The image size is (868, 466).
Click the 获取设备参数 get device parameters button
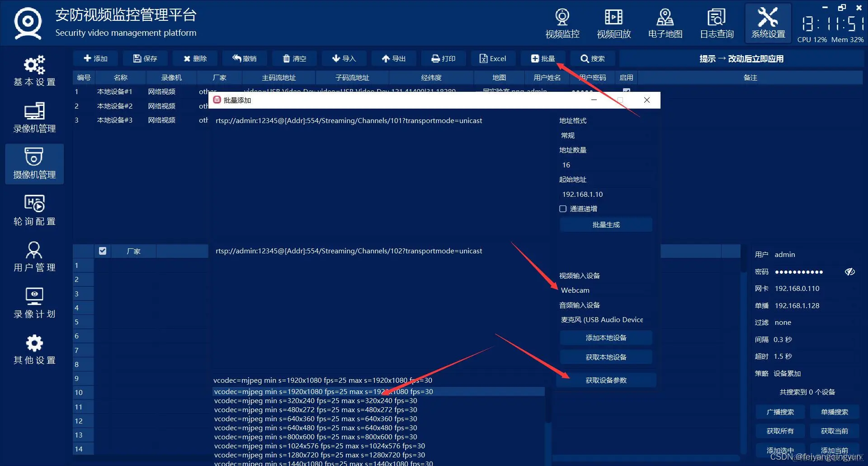pos(606,380)
